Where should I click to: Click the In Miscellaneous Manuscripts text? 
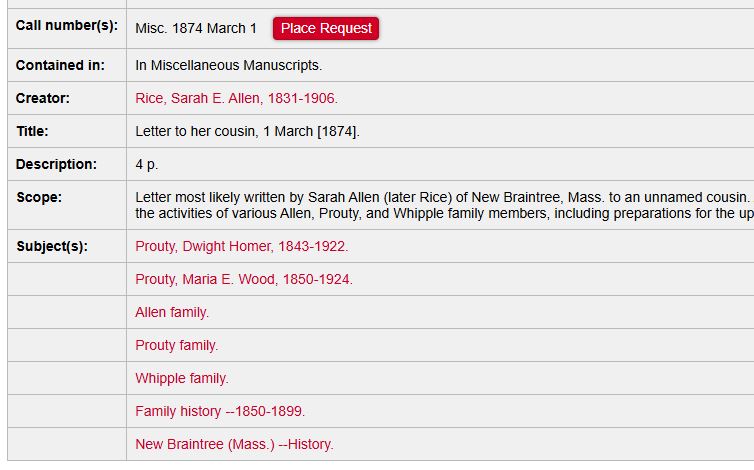point(228,65)
